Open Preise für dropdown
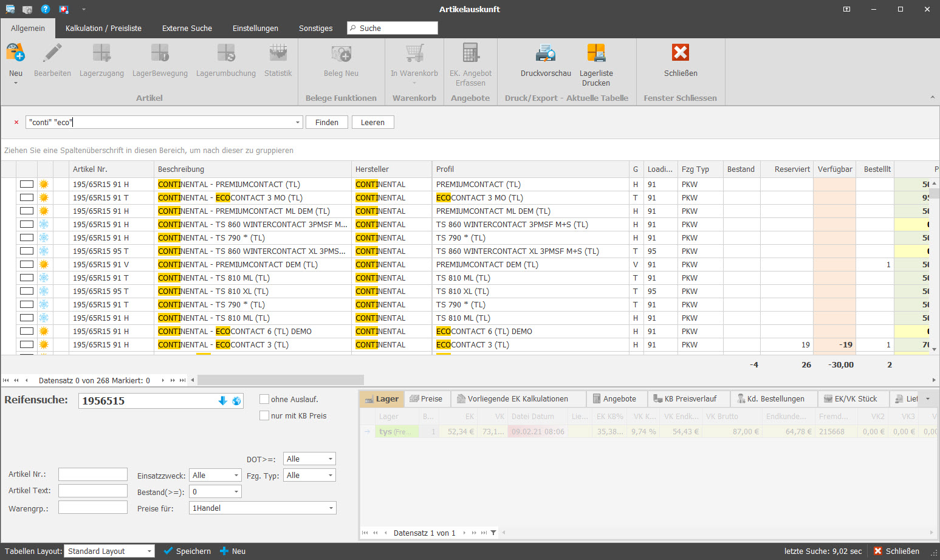The width and height of the screenshot is (940, 560). [x=331, y=508]
